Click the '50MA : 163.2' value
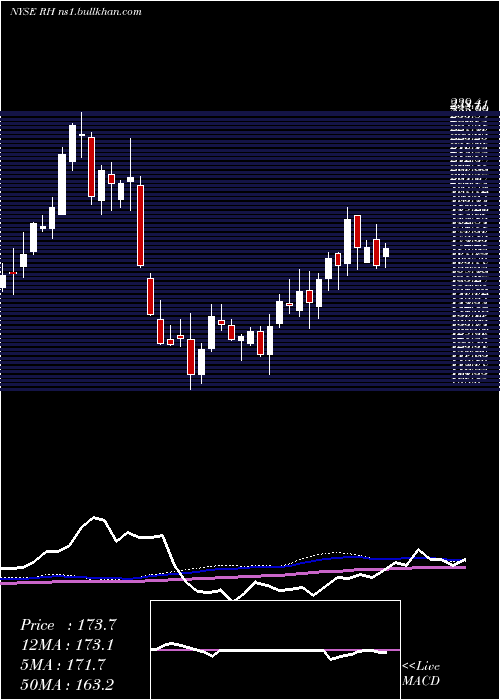 coord(67,684)
